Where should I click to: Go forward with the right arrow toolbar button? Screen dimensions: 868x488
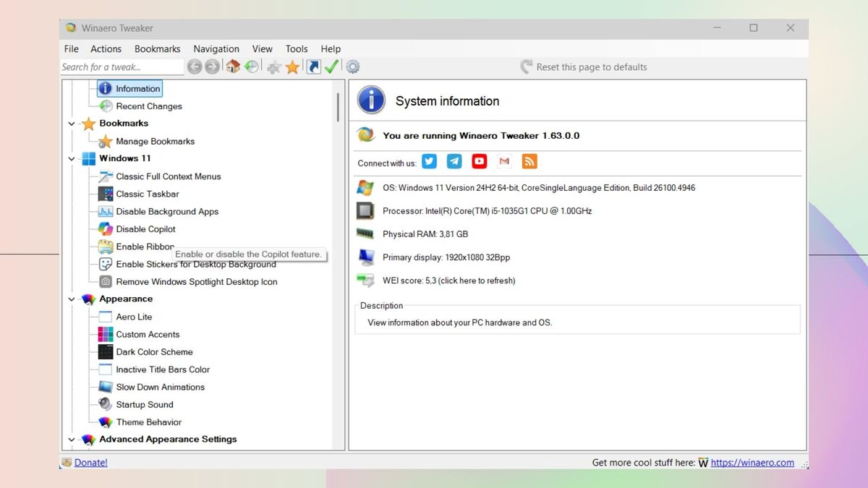(x=212, y=67)
